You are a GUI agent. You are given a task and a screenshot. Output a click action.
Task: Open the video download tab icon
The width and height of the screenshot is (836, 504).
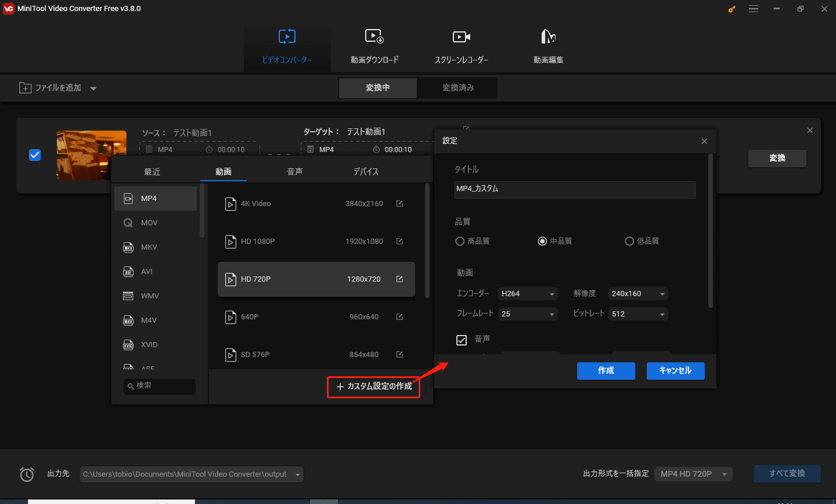click(x=374, y=37)
